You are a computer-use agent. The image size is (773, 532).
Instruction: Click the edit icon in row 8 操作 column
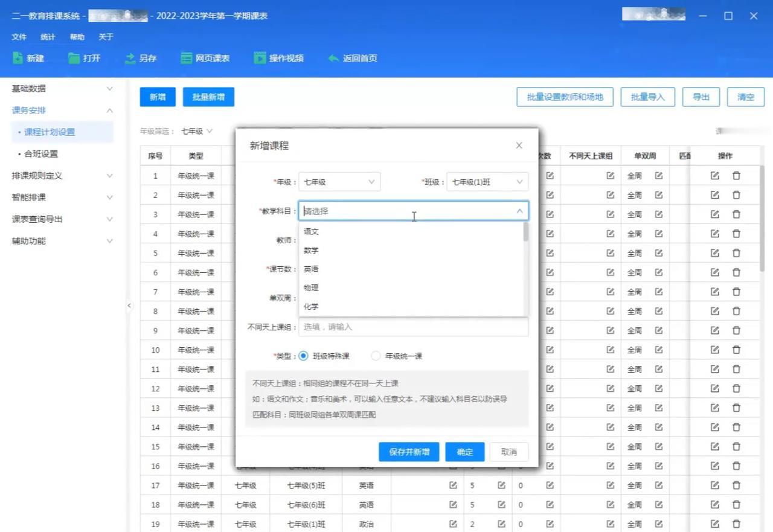click(x=715, y=311)
